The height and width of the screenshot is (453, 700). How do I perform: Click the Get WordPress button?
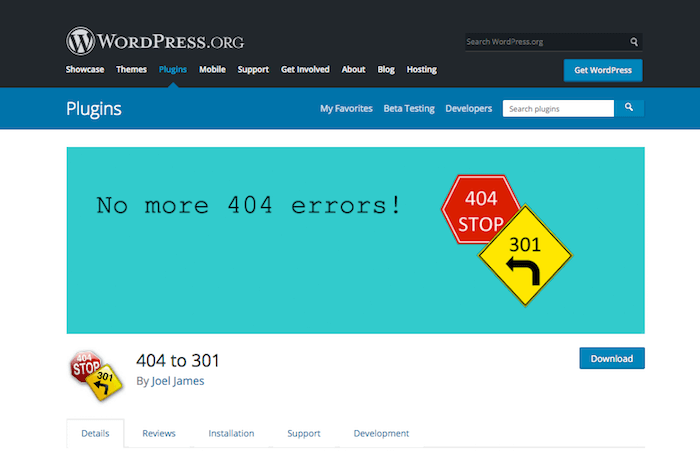tap(603, 70)
